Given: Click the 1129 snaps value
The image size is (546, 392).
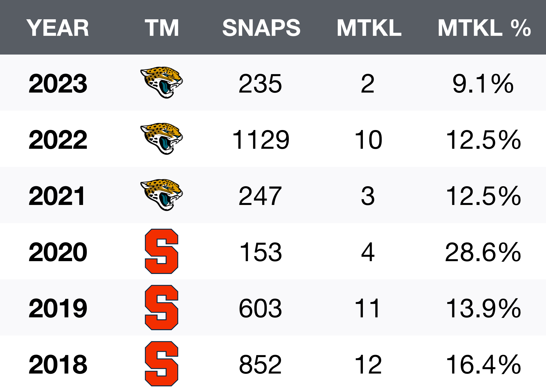Looking at the screenshot, I should [x=261, y=140].
